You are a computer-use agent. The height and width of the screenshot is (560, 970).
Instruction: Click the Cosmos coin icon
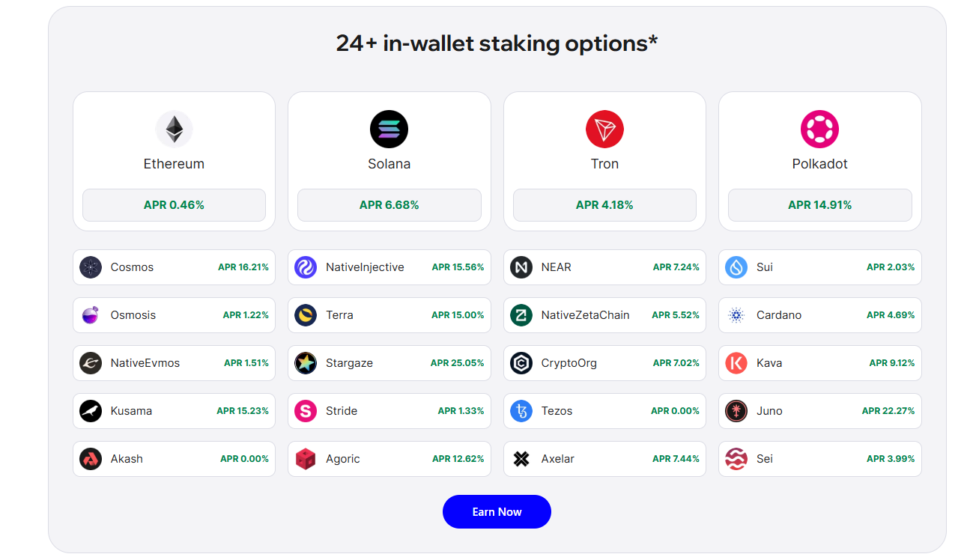(x=91, y=267)
